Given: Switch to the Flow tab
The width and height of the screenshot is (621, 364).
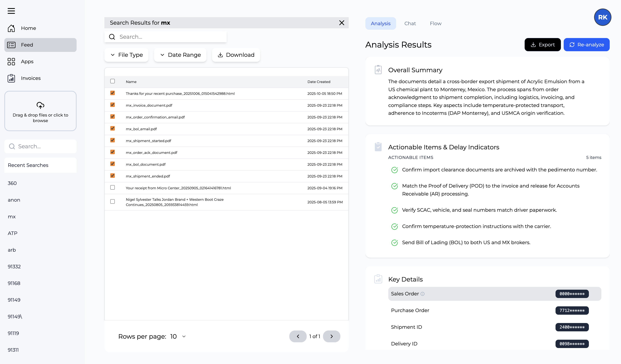Looking at the screenshot, I should coord(435,23).
